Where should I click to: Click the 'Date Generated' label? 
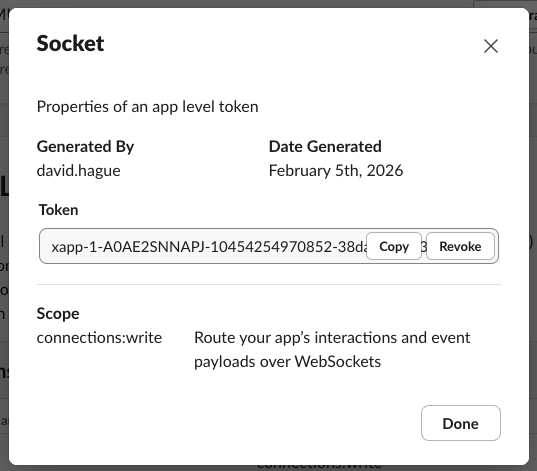[325, 147]
